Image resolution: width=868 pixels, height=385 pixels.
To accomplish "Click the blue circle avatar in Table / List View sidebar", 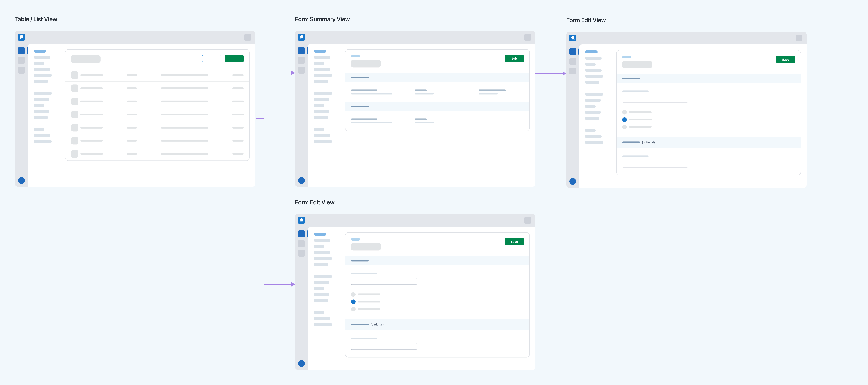I will [x=21, y=180].
